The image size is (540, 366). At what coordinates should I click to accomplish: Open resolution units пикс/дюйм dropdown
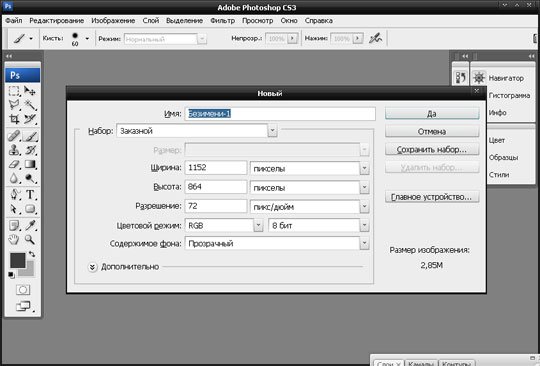pos(364,207)
